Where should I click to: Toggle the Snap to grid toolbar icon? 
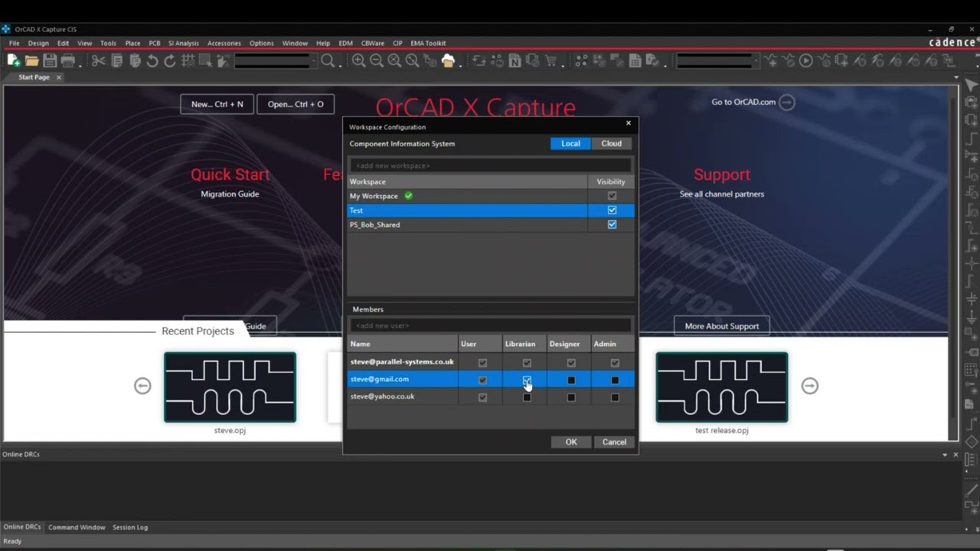point(188,60)
